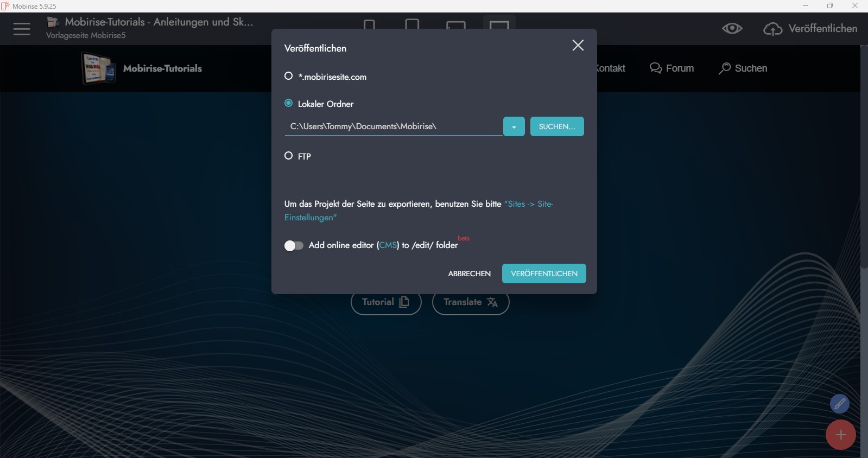Image resolution: width=868 pixels, height=458 pixels.
Task: Choose the FTP radio option
Action: click(x=289, y=156)
